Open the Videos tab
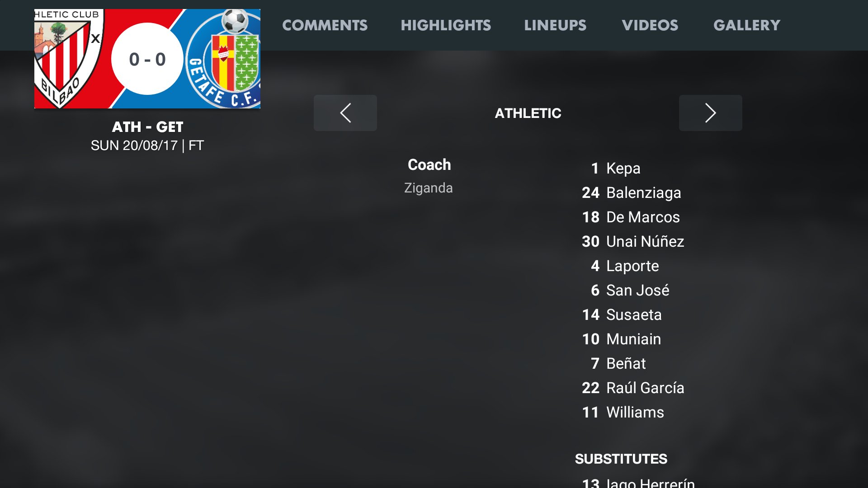Viewport: 868px width, 488px height. tap(650, 25)
